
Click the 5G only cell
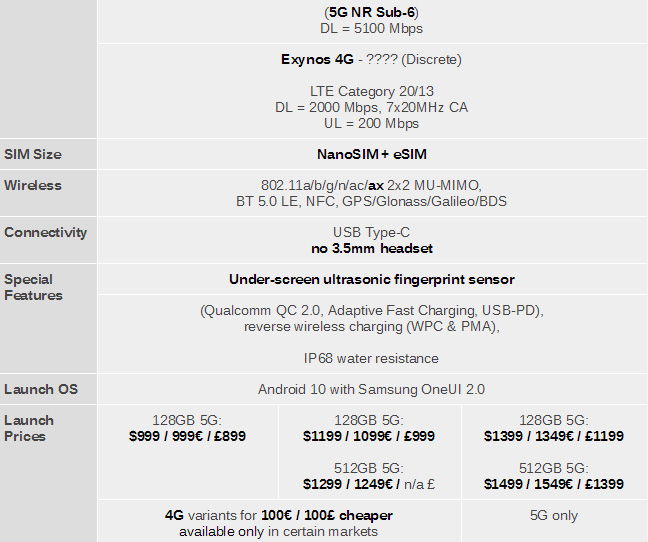554,516
